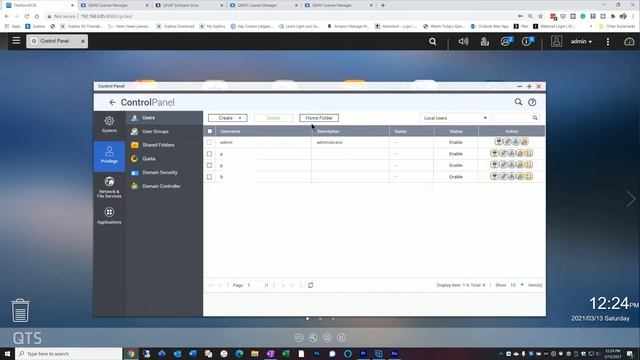Open System category in Control Panel
Image resolution: width=640 pixels, height=360 pixels.
pos(109,124)
